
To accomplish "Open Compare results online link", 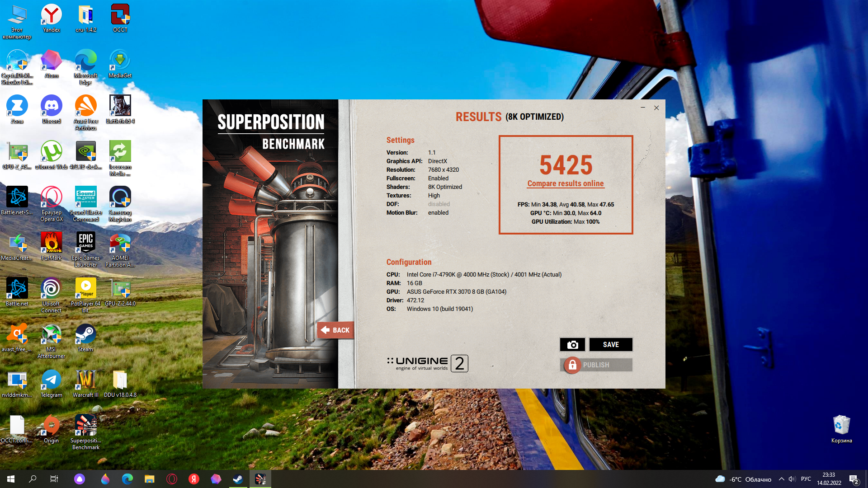I will pos(565,183).
